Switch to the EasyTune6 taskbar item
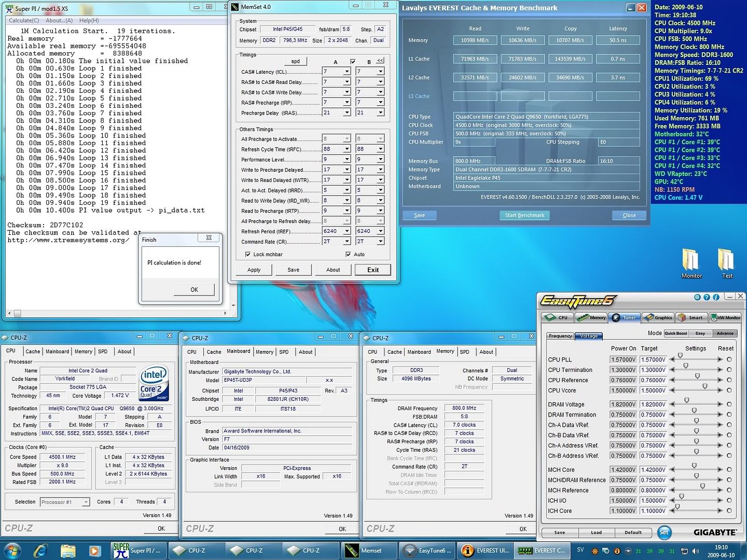Viewport: 747px width, 560px height. 426,550
